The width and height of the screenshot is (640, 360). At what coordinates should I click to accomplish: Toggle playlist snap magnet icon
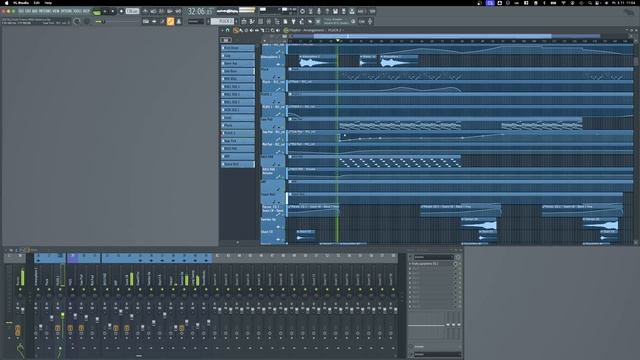coord(227,30)
